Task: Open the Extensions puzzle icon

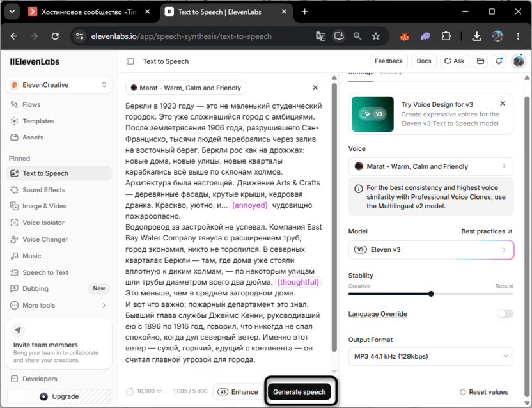Action: coord(446,36)
